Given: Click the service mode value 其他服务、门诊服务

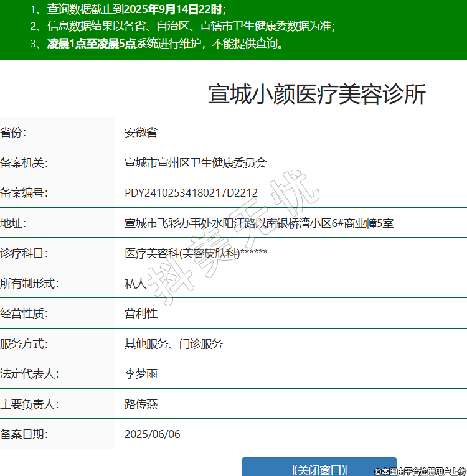Looking at the screenshot, I should click(x=174, y=344).
